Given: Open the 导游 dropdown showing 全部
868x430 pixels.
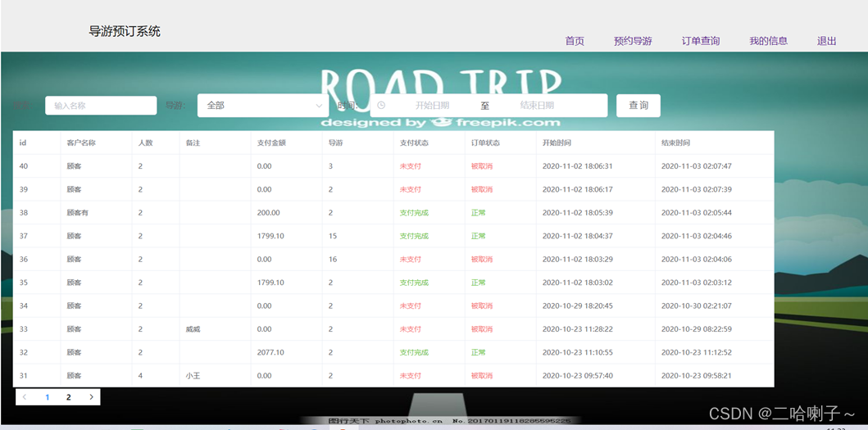Looking at the screenshot, I should (x=263, y=105).
